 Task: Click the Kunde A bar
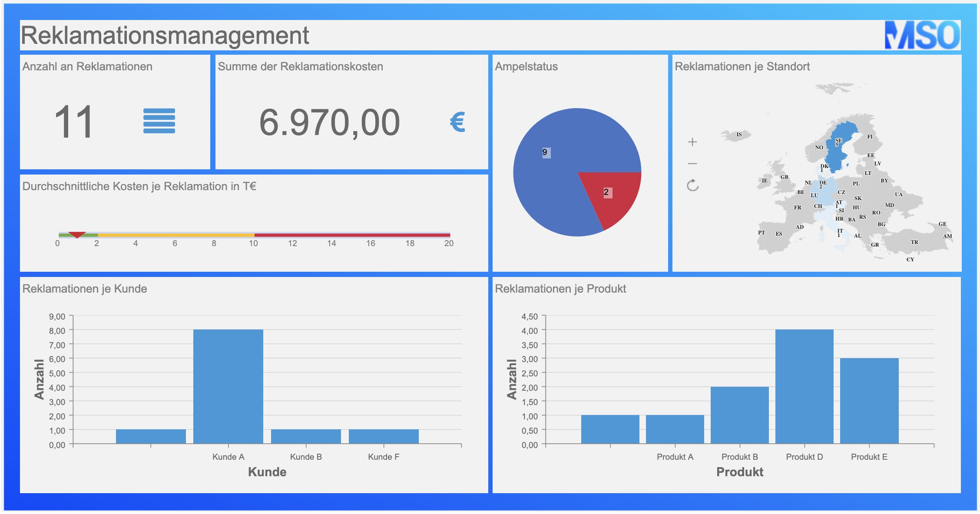pos(228,386)
